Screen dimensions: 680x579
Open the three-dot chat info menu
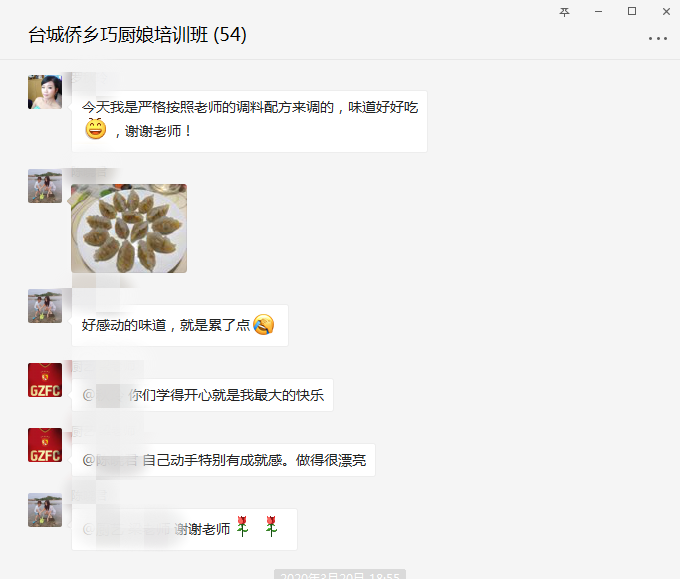[x=657, y=39]
